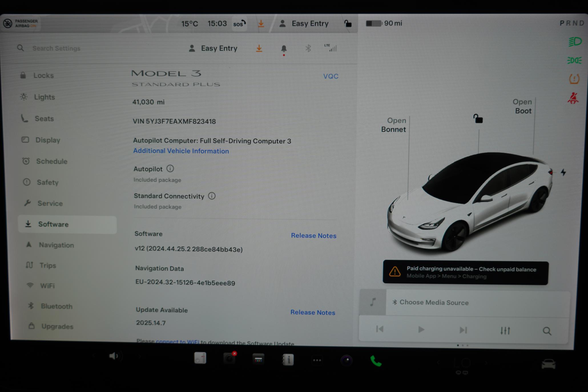Tap the orange download arrow in status bar
The image size is (588, 392).
point(261,24)
